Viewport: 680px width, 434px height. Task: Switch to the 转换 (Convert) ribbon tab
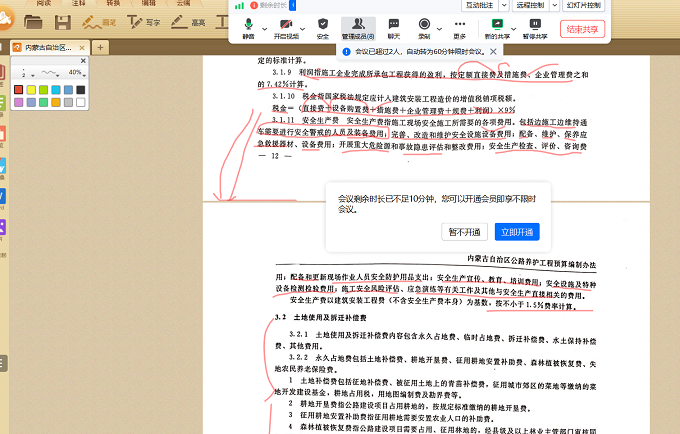[x=114, y=4]
